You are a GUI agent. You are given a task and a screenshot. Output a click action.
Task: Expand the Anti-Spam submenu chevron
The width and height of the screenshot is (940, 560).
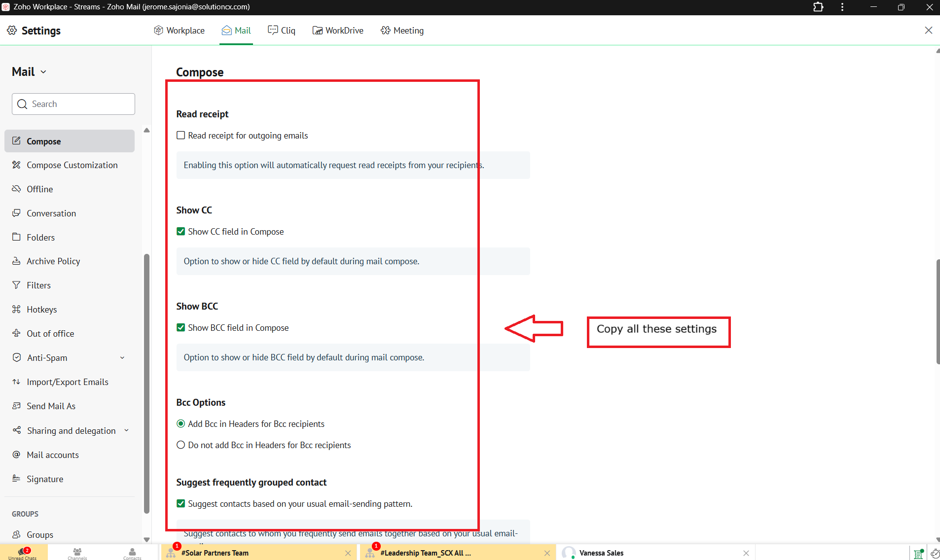[x=122, y=358]
